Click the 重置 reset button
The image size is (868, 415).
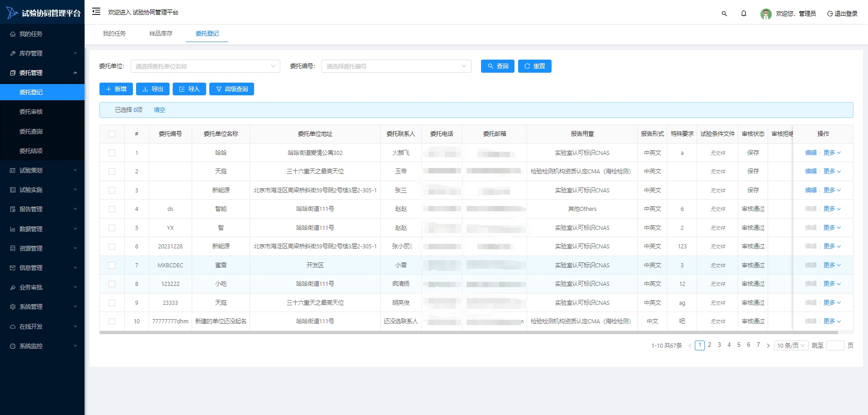point(534,66)
